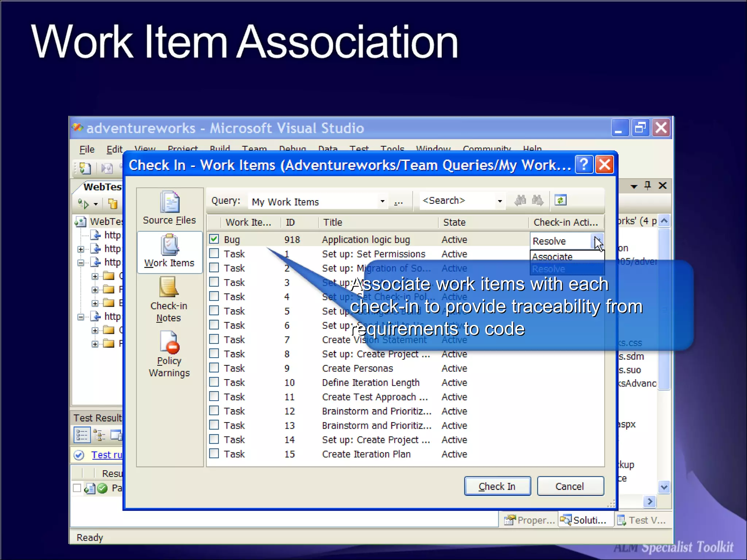Viewport: 747px width, 560px height.
Task: Open the run test dropdown arrow in WebTest toolbar
Action: [96, 204]
